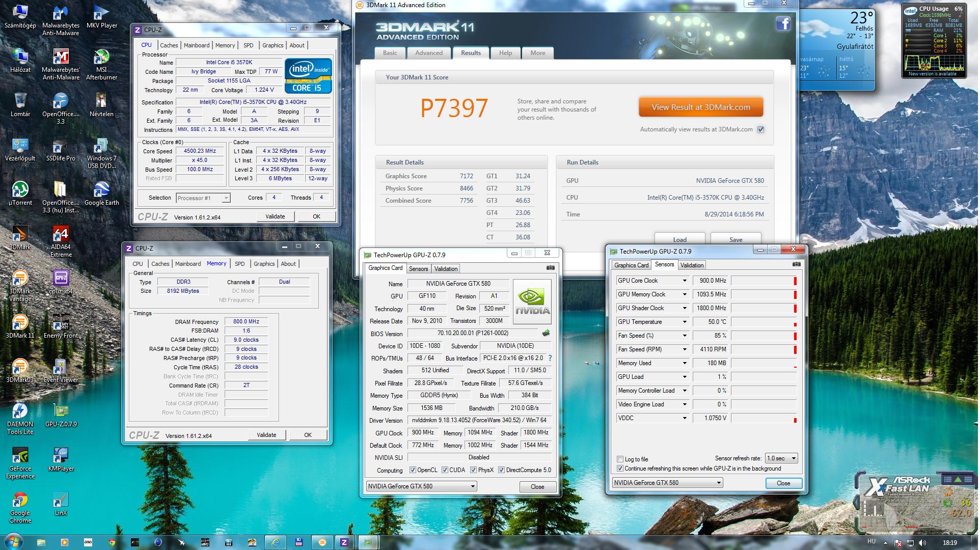Screen dimensions: 980x550
Task: Toggle automatically view results at 3DMark.com
Action: pos(760,129)
